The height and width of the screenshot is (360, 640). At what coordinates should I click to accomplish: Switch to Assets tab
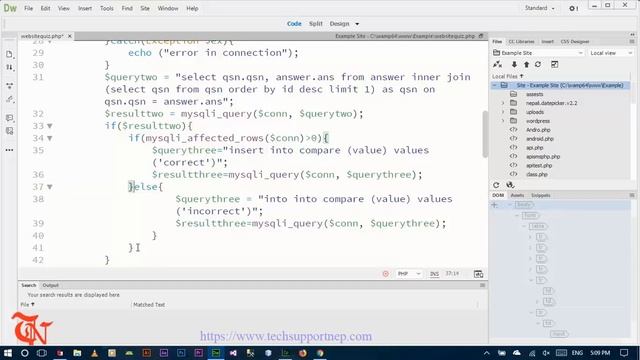coord(517,196)
